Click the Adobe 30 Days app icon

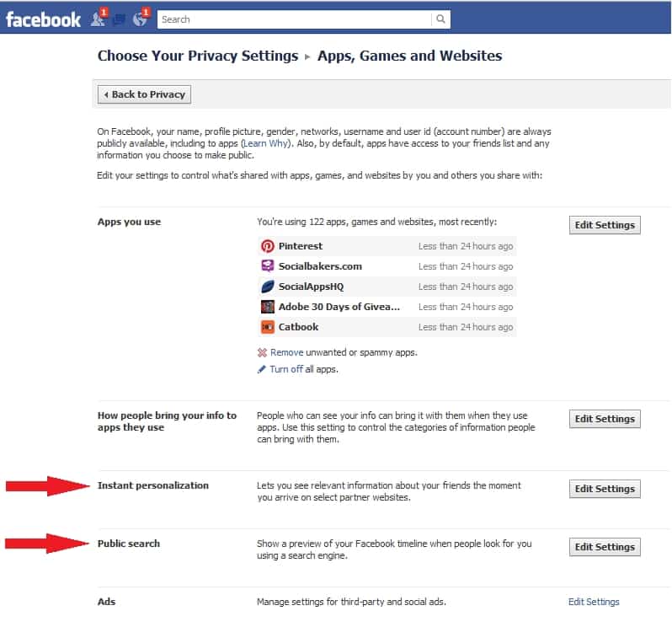pos(268,307)
